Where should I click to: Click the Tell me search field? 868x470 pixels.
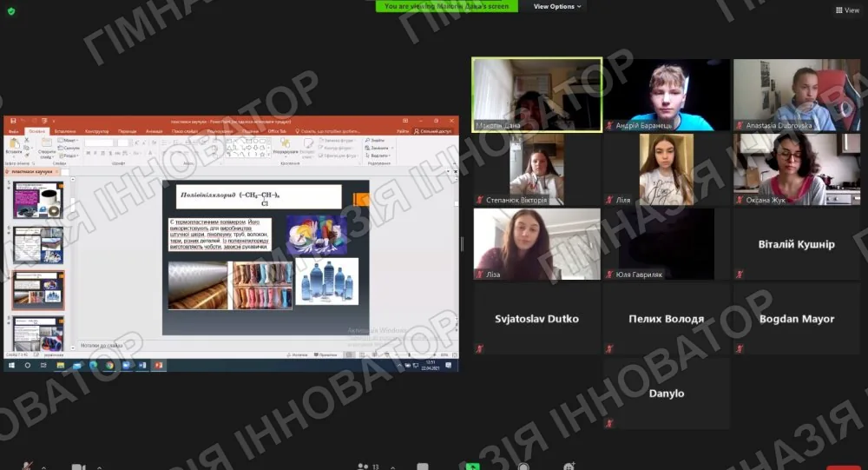tap(327, 131)
